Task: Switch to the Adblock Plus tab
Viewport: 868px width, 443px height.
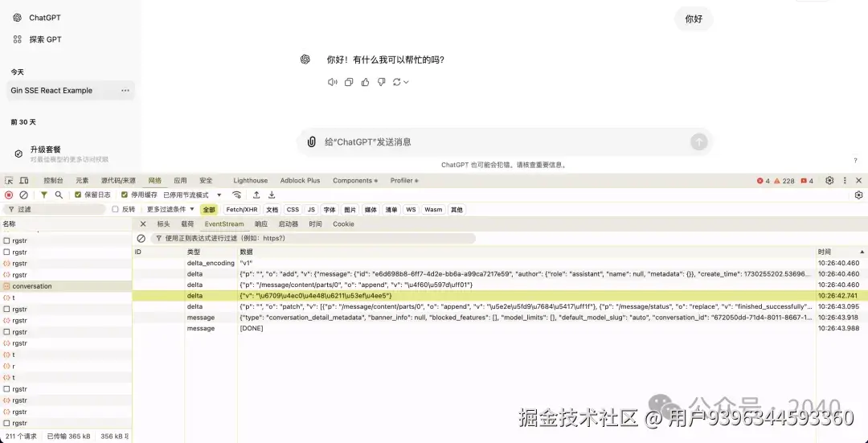Action: pyautogui.click(x=300, y=181)
